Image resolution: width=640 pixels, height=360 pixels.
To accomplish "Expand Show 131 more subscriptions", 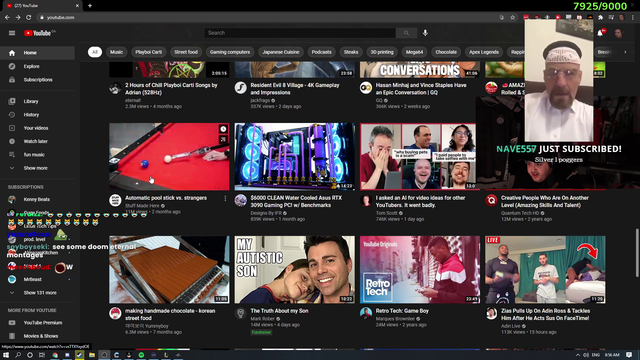I will (x=38, y=293).
